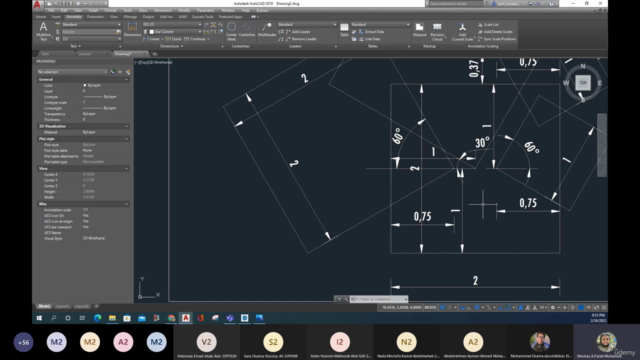Click Remove Leader in Leaders panel
This screenshot has height=360, width=640.
coord(301,39)
